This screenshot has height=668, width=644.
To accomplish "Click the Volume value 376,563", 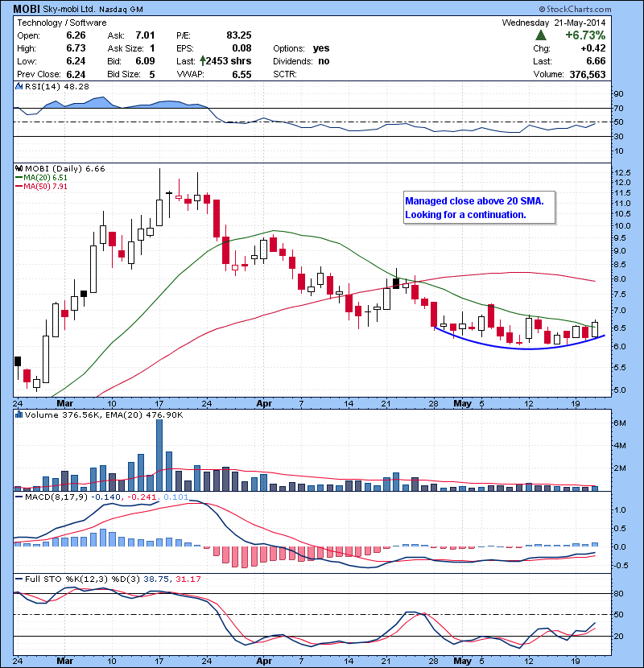I will click(x=588, y=74).
